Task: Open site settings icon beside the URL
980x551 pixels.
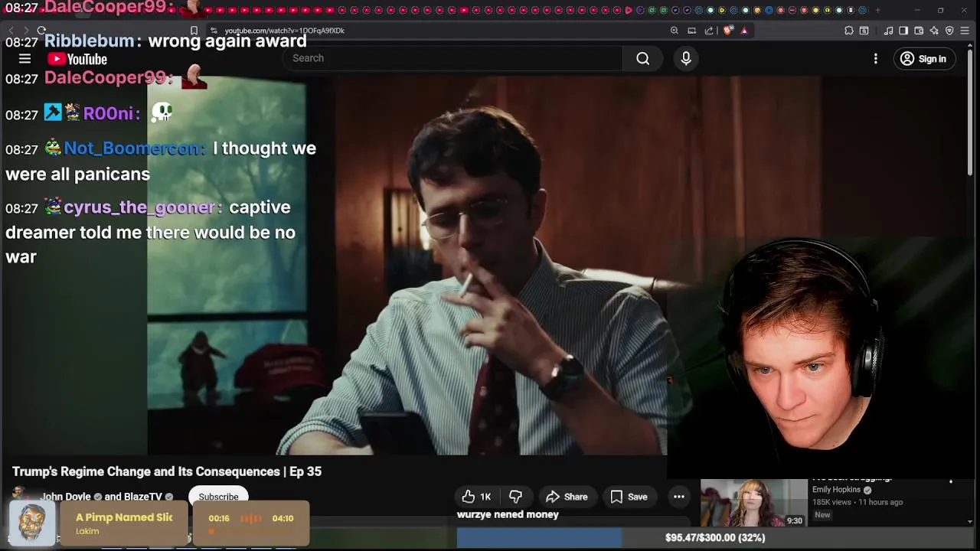Action: 214,31
